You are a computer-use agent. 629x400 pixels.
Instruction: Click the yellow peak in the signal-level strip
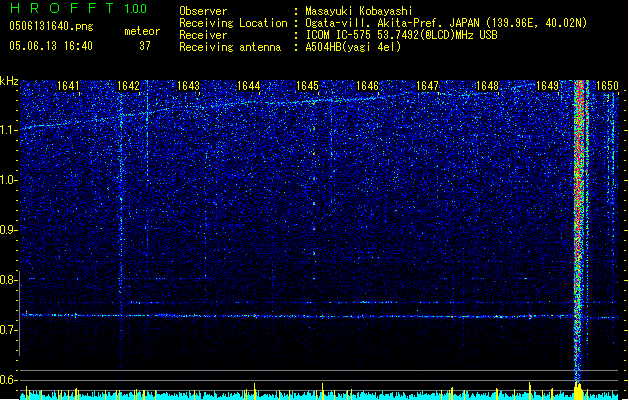(x=578, y=390)
